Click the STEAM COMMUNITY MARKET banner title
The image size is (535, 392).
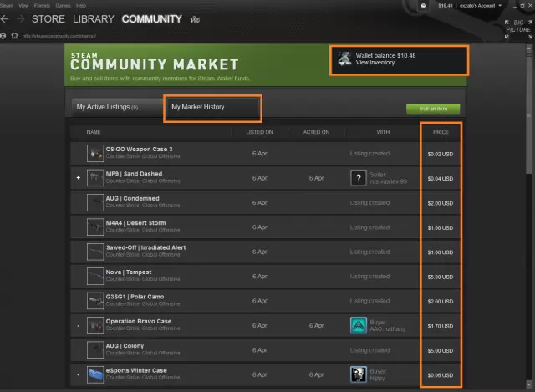point(155,62)
